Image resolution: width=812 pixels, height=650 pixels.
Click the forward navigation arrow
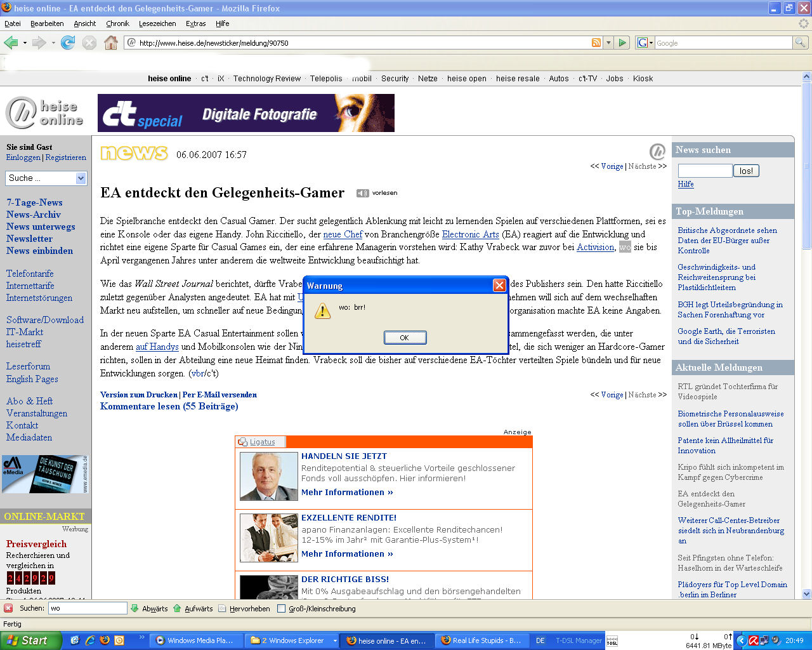[x=39, y=43]
